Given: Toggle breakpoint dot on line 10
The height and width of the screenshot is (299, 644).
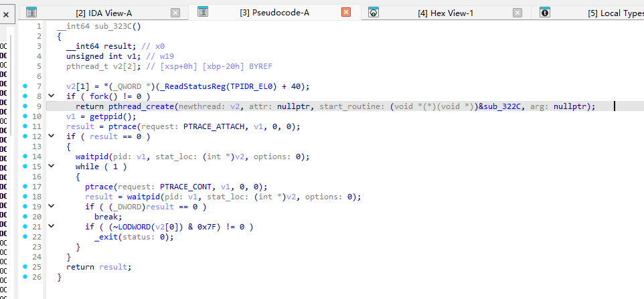Looking at the screenshot, I should click(25, 116).
